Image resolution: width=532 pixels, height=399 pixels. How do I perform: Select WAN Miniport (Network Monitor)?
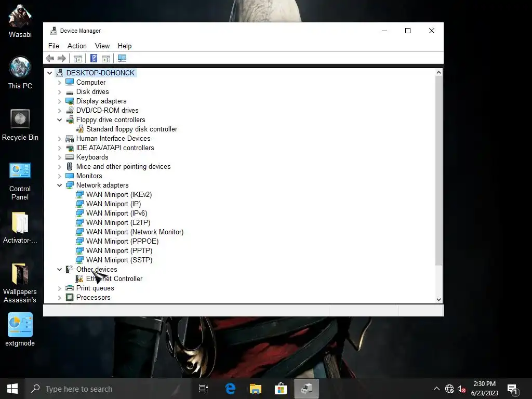(135, 232)
